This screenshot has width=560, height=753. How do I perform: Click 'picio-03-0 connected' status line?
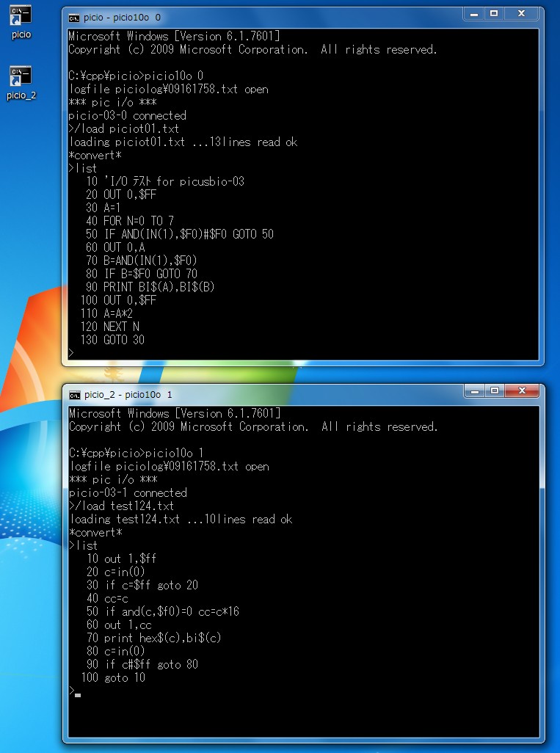click(x=127, y=116)
